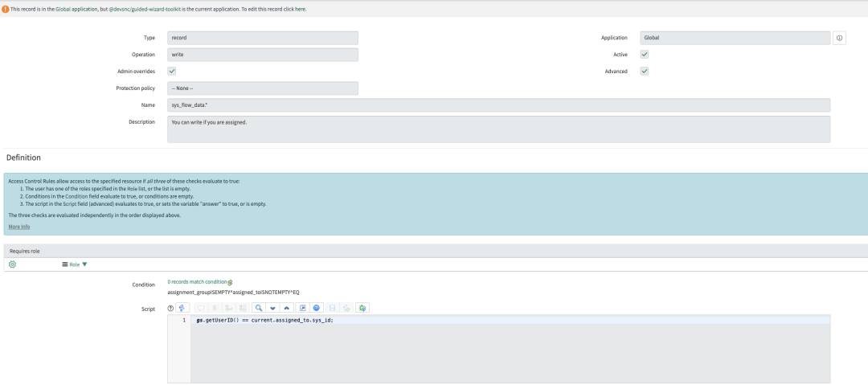The width and height of the screenshot is (868, 385).
Task: Click the search magnifier icon in script toolbar
Action: click(259, 308)
